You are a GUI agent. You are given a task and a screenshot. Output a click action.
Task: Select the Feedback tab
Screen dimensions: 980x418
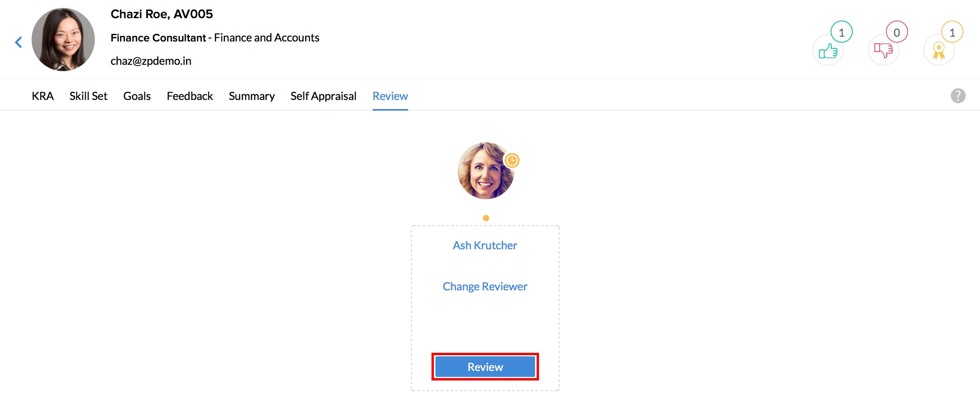[190, 96]
